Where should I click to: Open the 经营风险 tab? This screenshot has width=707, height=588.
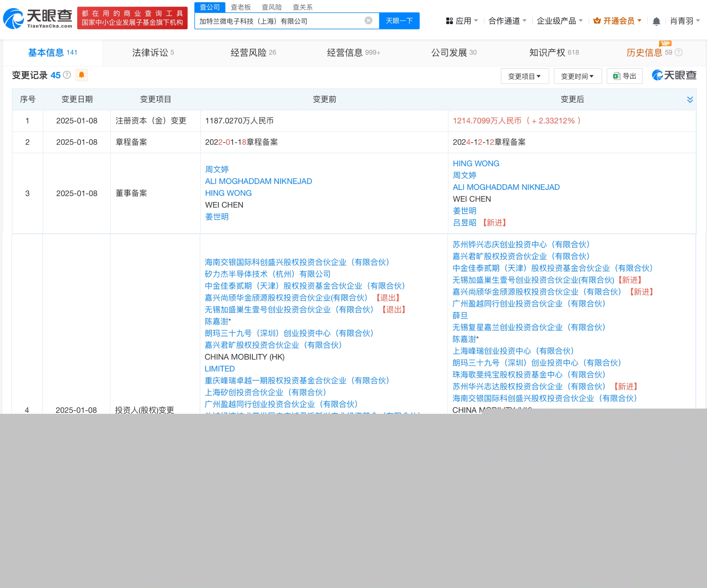tap(253, 52)
